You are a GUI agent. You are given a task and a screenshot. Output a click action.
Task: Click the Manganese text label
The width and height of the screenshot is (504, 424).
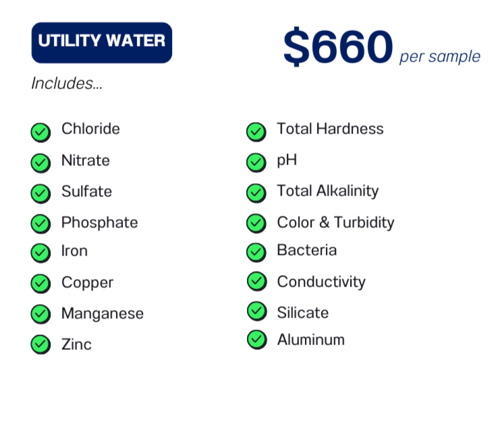click(x=103, y=313)
